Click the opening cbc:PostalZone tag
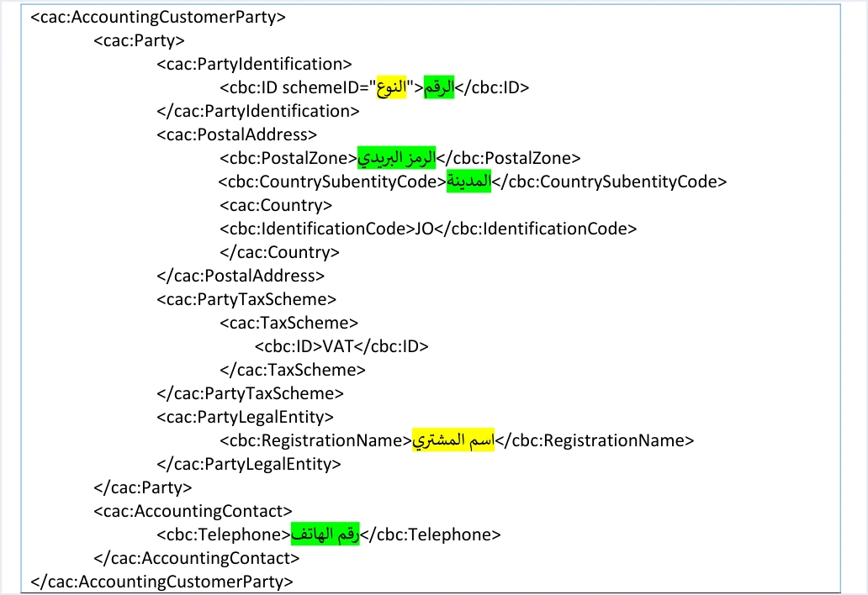 [x=288, y=158]
